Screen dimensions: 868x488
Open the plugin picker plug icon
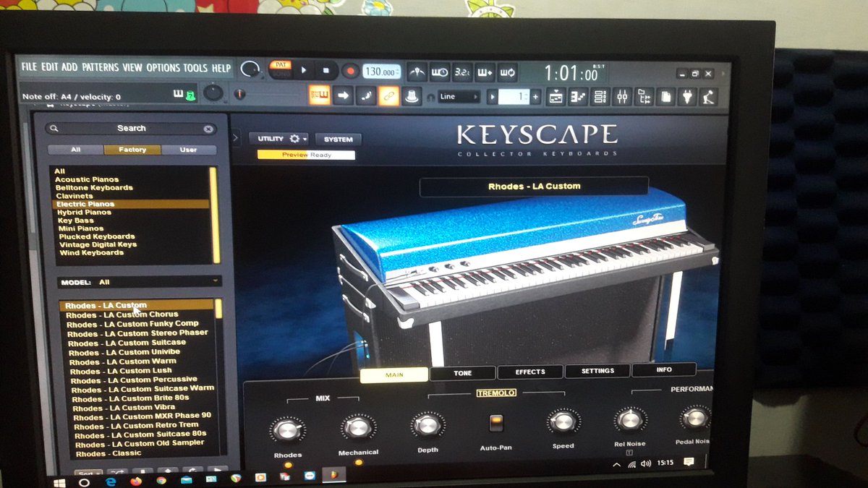point(688,96)
